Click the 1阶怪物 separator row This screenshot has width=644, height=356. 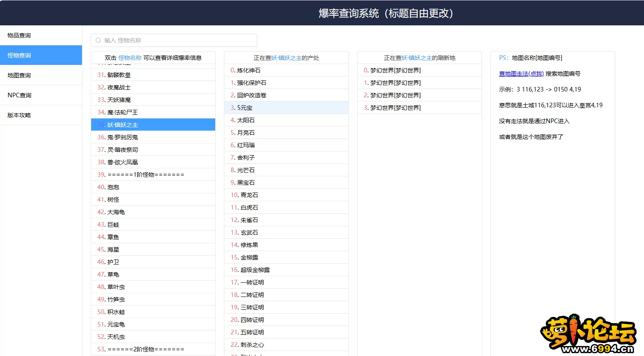point(153,175)
